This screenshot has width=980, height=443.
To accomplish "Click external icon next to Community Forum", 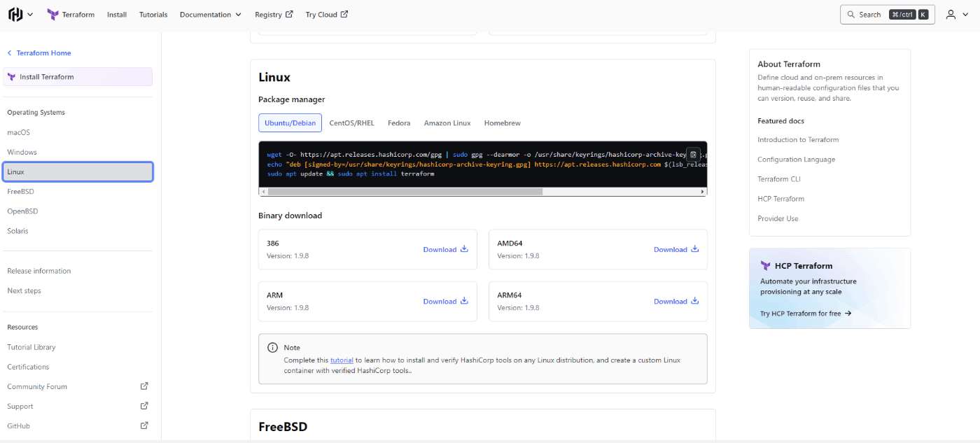I will (144, 386).
